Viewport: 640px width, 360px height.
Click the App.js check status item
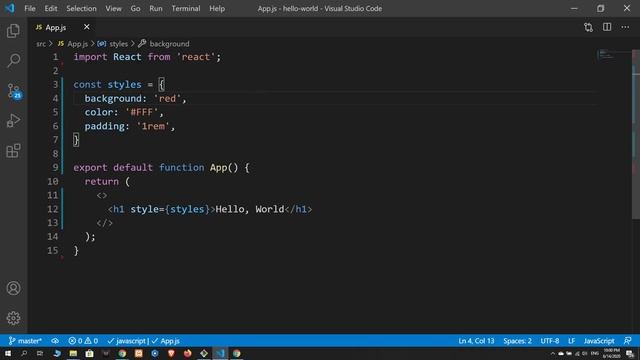166,341
